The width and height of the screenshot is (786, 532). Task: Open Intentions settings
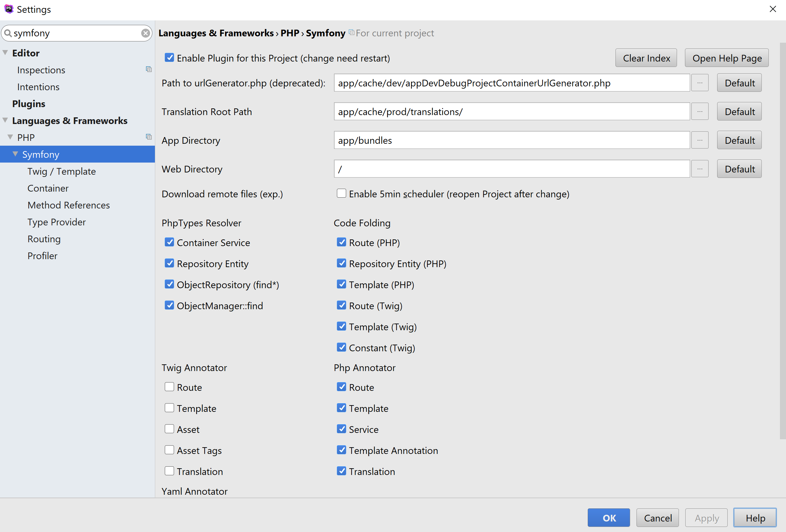pyautogui.click(x=38, y=87)
